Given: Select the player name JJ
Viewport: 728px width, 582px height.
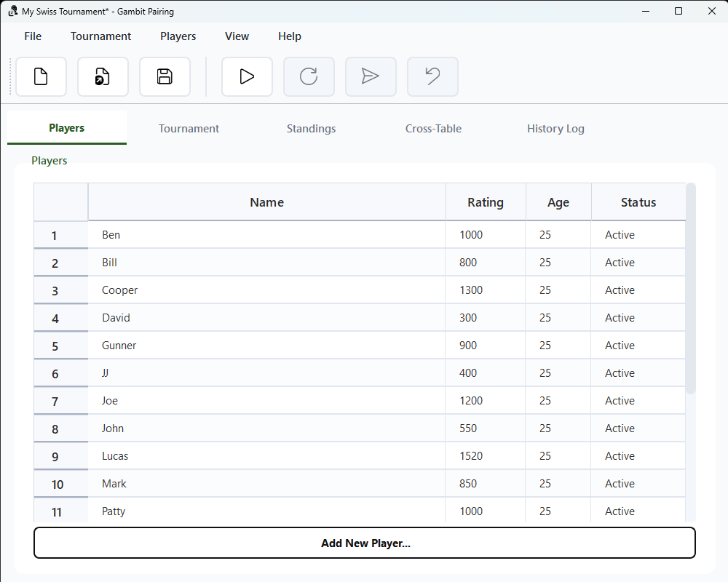Looking at the screenshot, I should pos(105,372).
